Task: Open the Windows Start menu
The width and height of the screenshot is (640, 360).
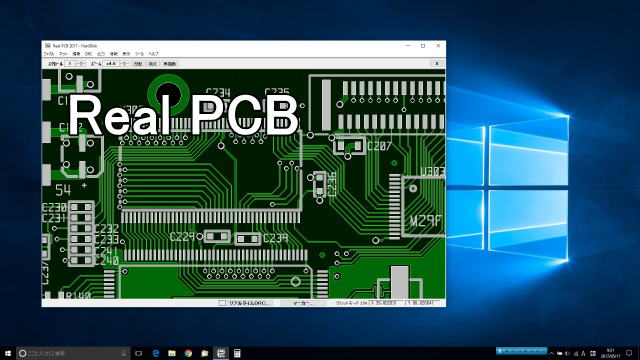Action: [x=8, y=353]
